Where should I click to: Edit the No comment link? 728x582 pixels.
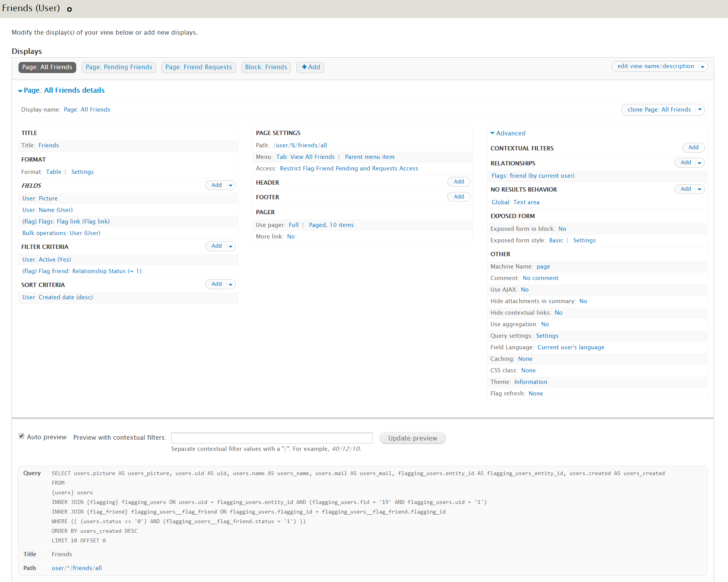pos(541,278)
